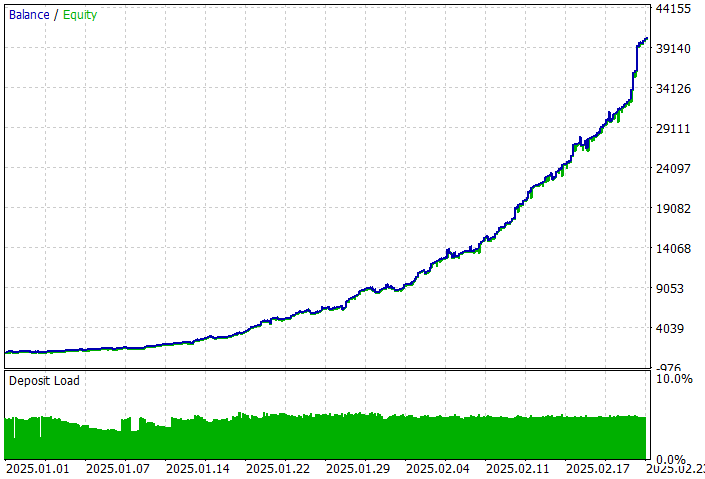This screenshot has width=705, height=479.
Task: Click the 2025.01.01 date label
Action: coord(38,468)
